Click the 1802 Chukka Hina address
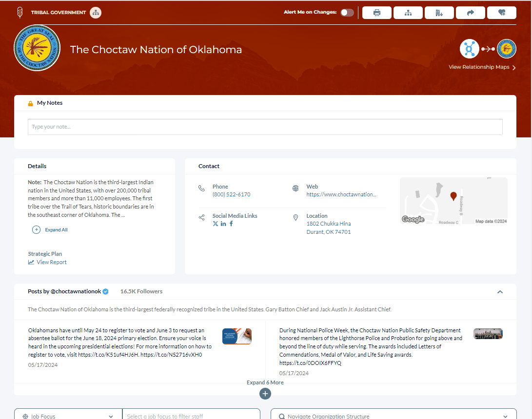This screenshot has width=532, height=419. (x=329, y=224)
